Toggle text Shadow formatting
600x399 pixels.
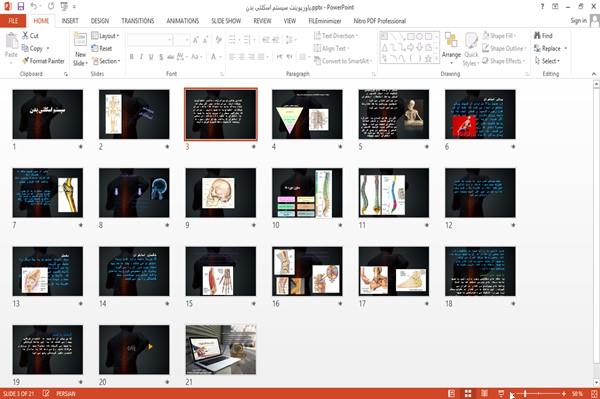pos(161,57)
